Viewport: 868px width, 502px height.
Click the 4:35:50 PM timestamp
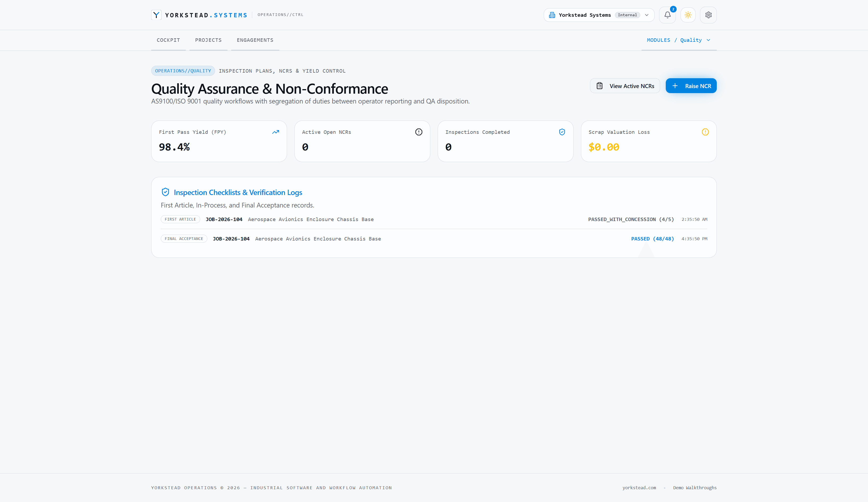click(694, 239)
